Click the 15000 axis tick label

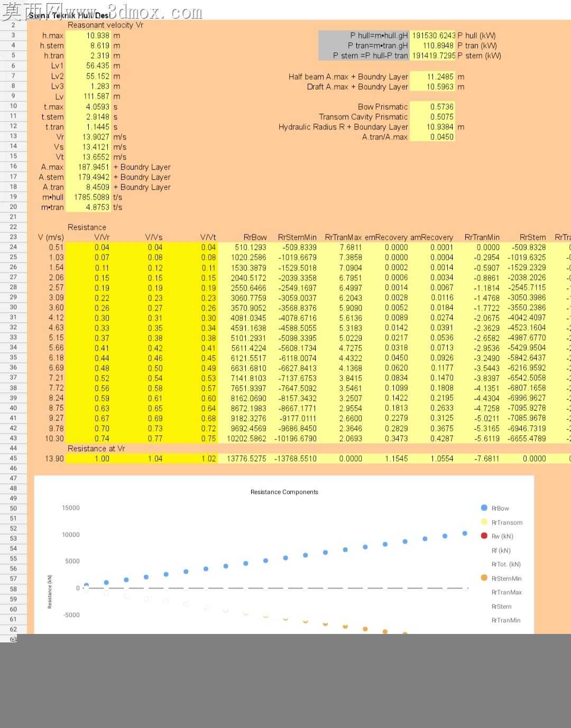pos(71,508)
